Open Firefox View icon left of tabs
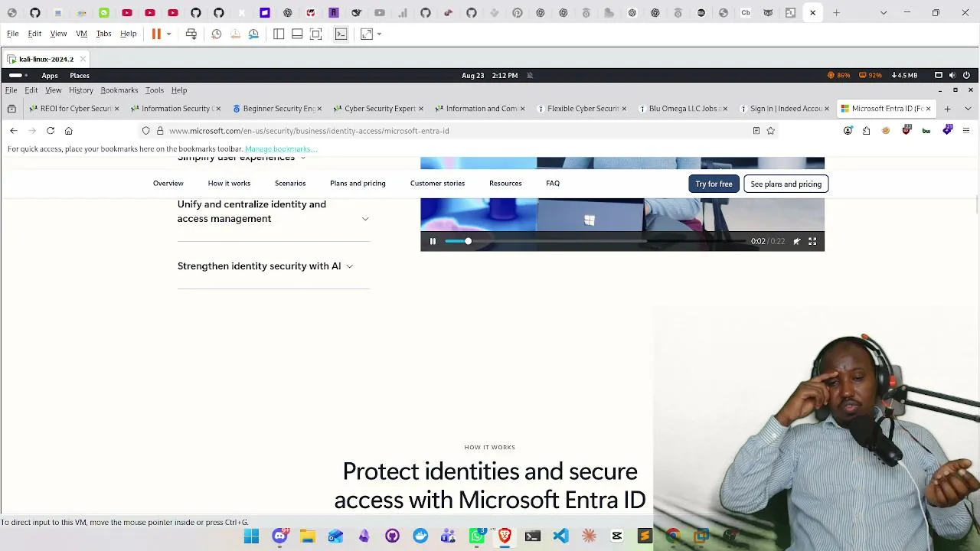The height and width of the screenshot is (551, 980). (x=11, y=109)
